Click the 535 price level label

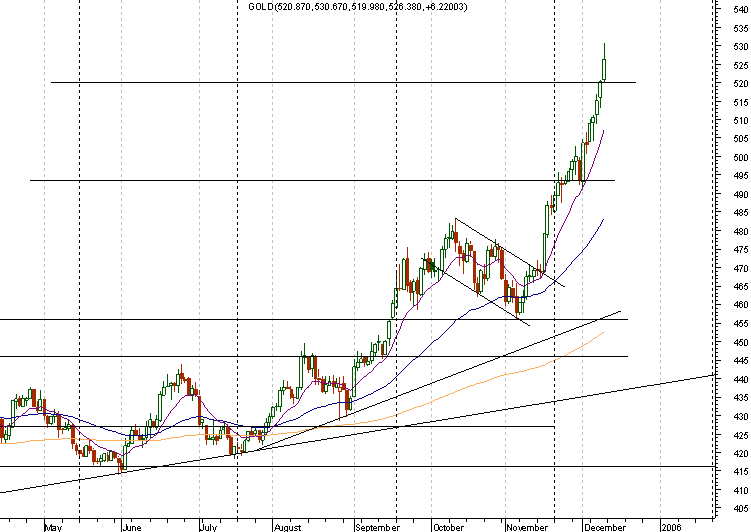coord(740,28)
